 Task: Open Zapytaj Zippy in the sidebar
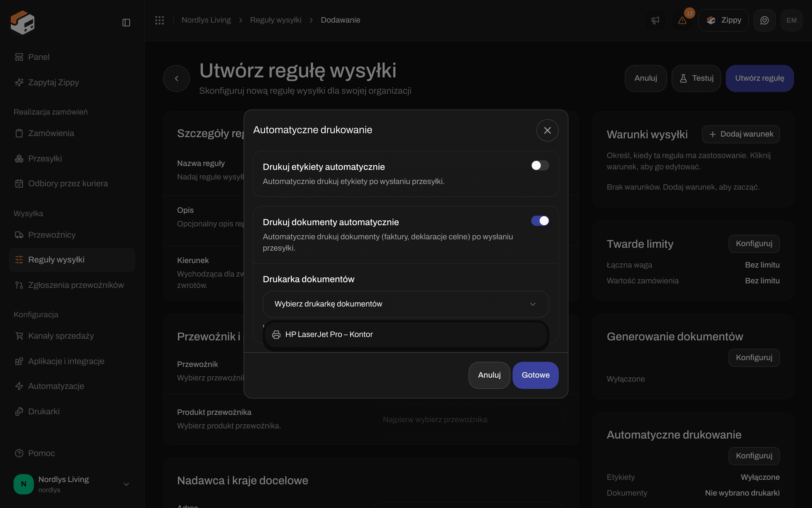(x=72, y=82)
